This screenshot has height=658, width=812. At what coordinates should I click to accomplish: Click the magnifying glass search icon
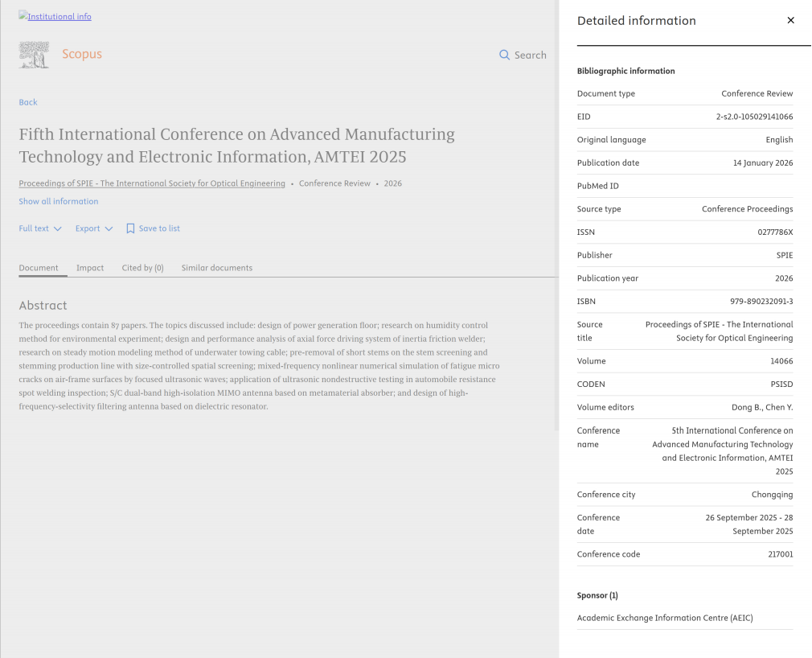[x=504, y=55]
